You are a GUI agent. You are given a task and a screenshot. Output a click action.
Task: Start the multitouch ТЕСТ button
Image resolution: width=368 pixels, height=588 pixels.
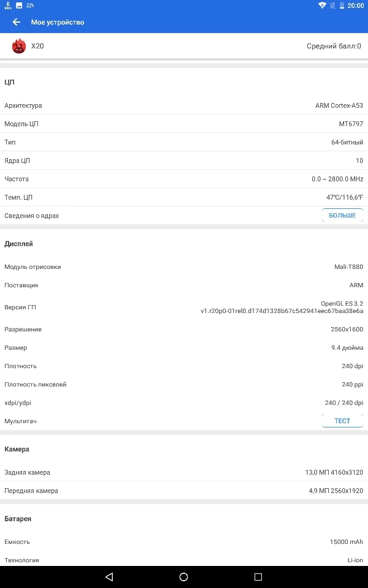[342, 421]
